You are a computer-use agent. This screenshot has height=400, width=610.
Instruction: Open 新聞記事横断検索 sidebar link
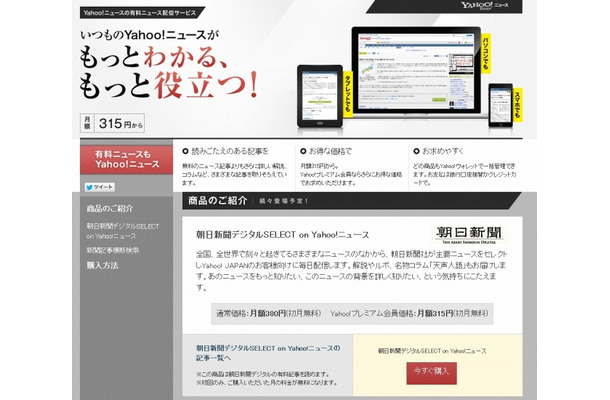(112, 250)
